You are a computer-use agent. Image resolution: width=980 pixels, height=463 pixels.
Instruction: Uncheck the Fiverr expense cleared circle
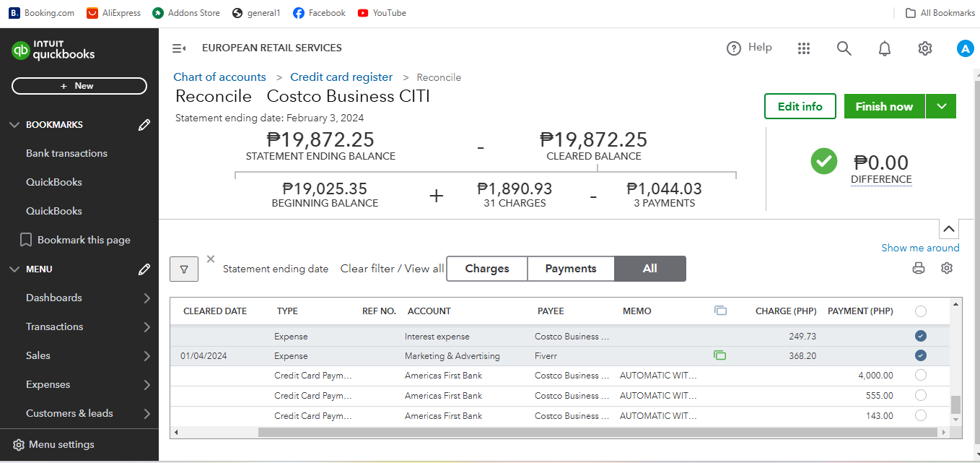click(920, 355)
